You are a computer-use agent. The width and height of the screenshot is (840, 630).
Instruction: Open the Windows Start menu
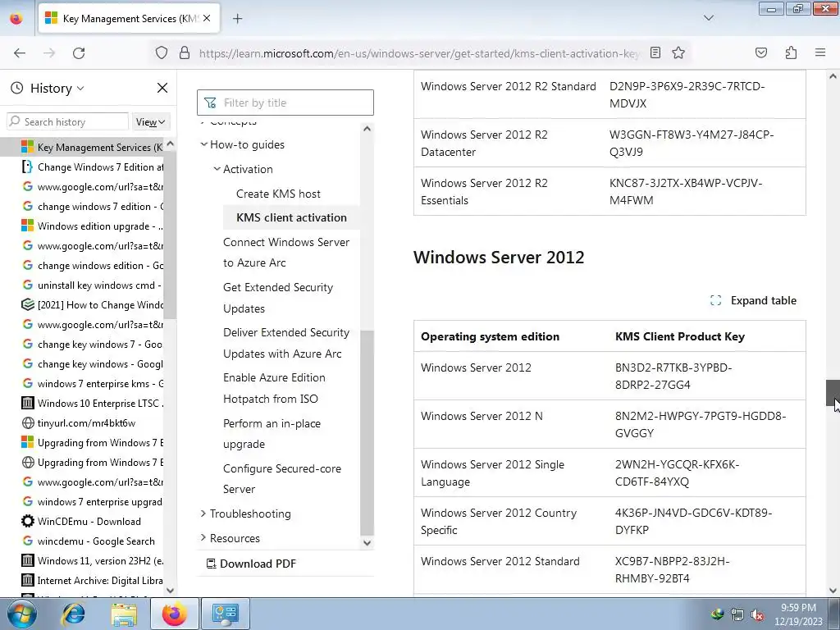(x=21, y=614)
